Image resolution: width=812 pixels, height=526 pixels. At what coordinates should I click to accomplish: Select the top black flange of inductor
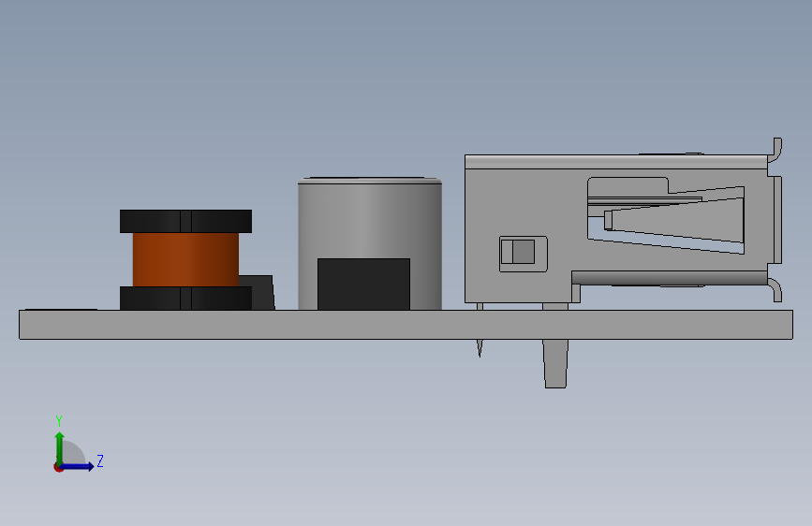tap(185, 221)
